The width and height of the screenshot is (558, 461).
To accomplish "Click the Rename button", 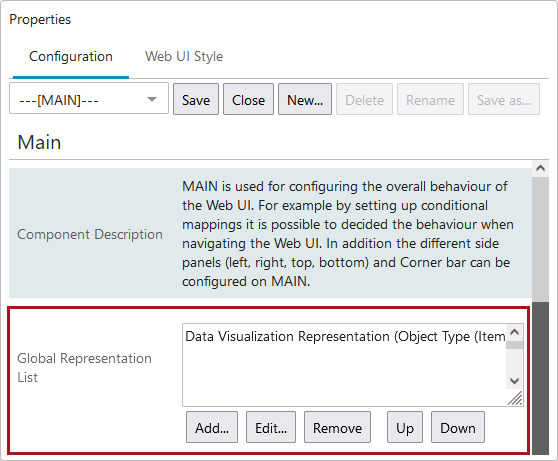I will tap(430, 99).
